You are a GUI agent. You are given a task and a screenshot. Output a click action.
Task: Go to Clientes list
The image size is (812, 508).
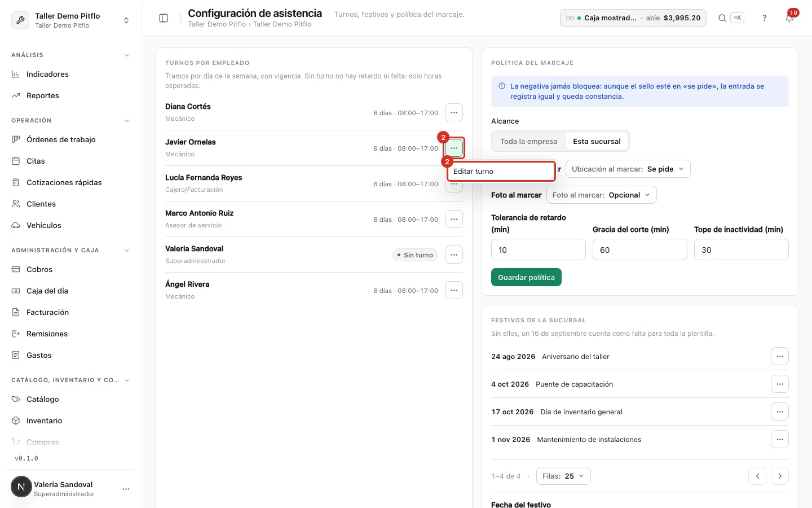70,204
